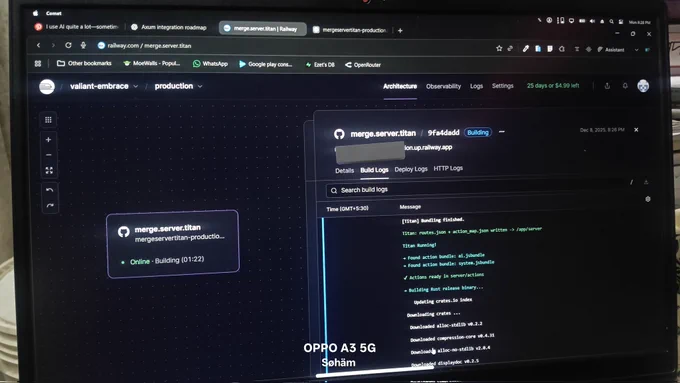Open the Ezet's DB bookmark
This screenshot has height=383, width=680.
(x=320, y=65)
